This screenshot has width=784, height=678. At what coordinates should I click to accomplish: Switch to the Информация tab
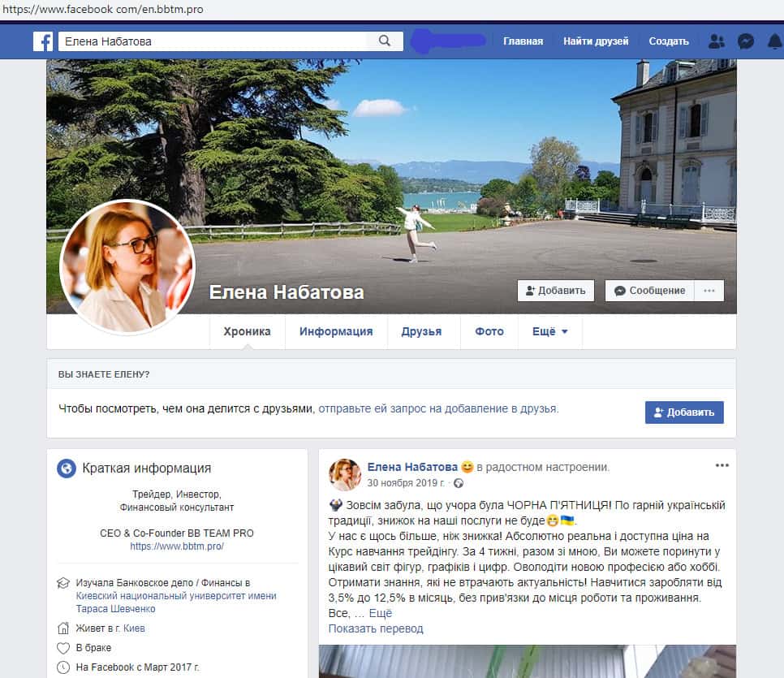tap(336, 331)
